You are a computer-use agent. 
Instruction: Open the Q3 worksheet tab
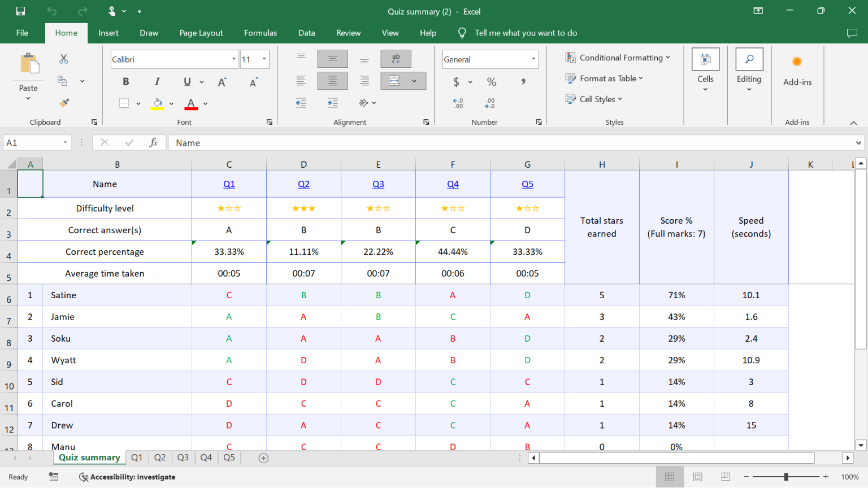183,457
